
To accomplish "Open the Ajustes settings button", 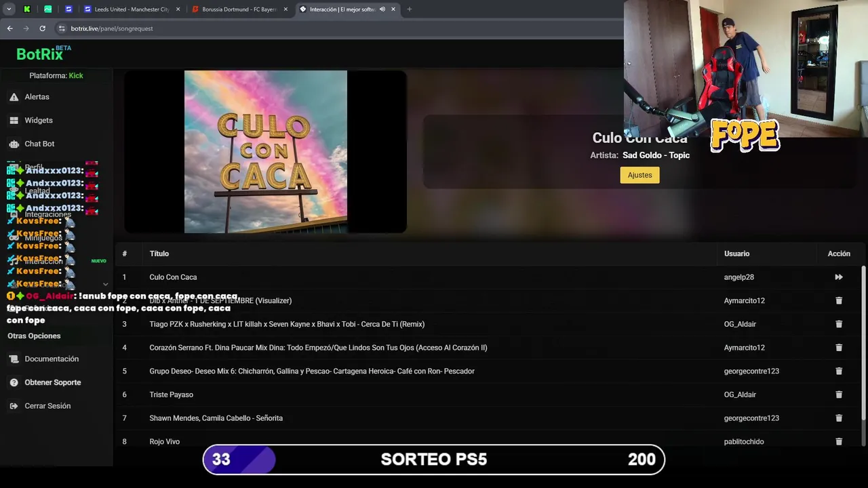I will tap(639, 175).
